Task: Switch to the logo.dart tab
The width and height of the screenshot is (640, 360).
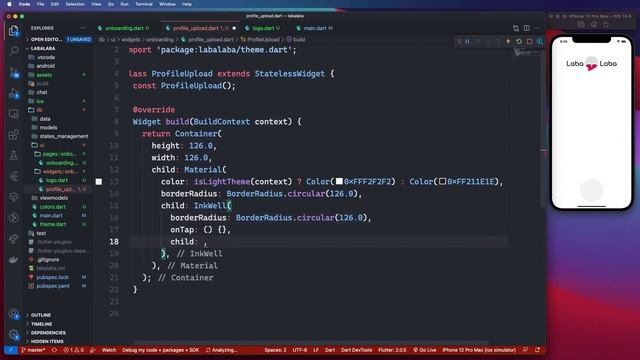Action: tap(263, 28)
